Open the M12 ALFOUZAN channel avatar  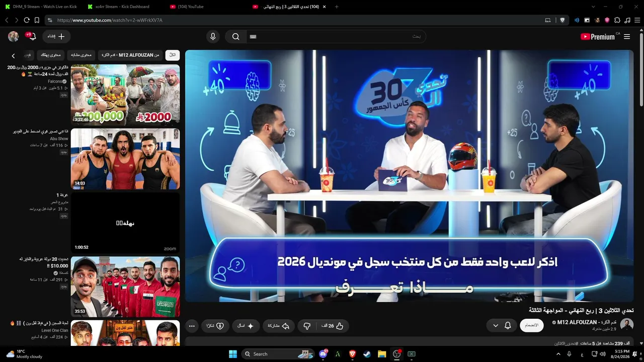[x=627, y=324]
